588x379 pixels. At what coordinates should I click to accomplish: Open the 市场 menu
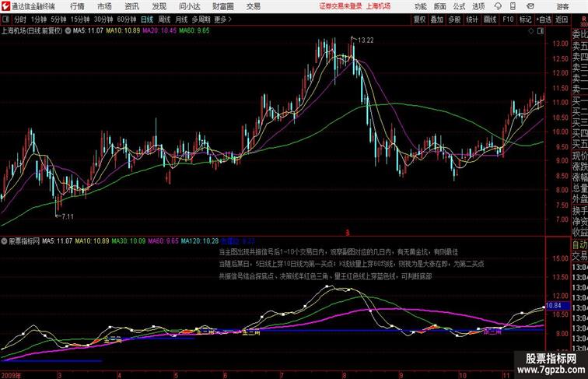[x=105, y=6]
